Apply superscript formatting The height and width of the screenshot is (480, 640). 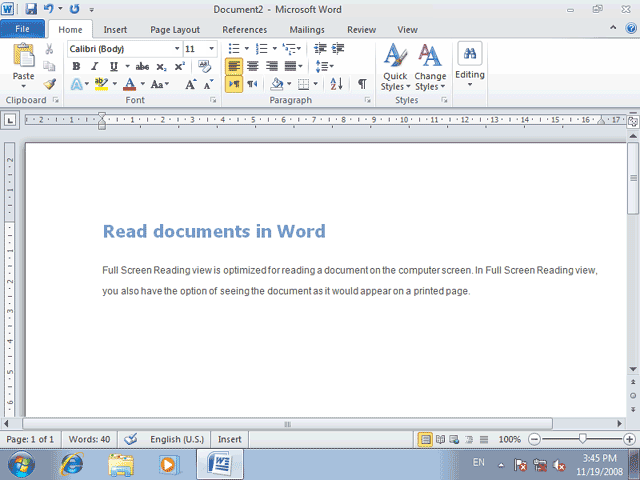pyautogui.click(x=180, y=67)
